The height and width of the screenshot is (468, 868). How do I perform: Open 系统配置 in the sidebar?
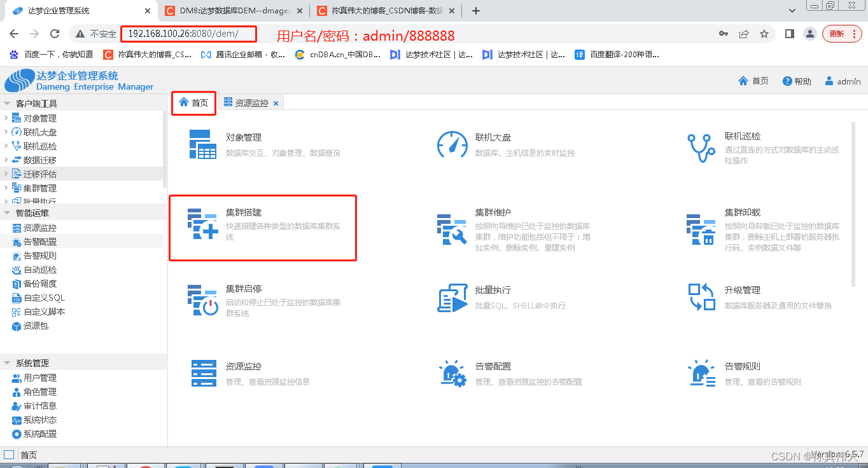pos(40,434)
